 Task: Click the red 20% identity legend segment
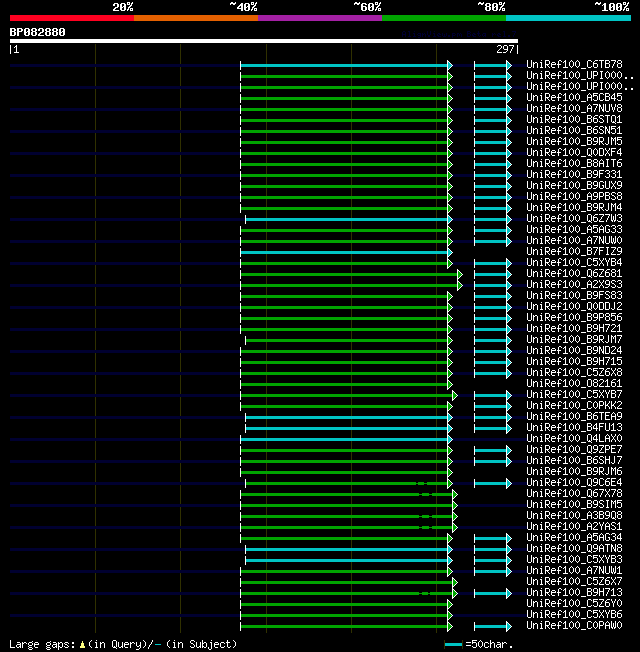[x=72, y=18]
